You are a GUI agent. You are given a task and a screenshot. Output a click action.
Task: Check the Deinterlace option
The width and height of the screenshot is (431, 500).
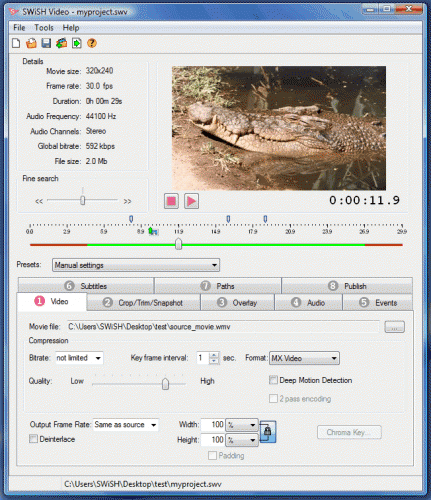click(33, 439)
